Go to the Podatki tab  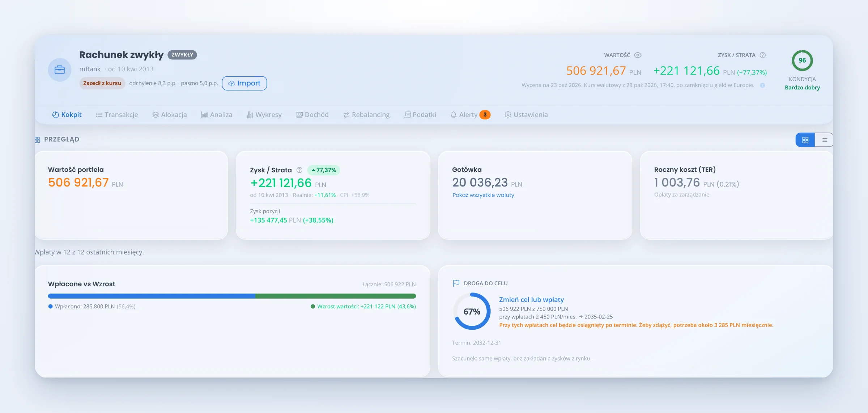(x=420, y=115)
